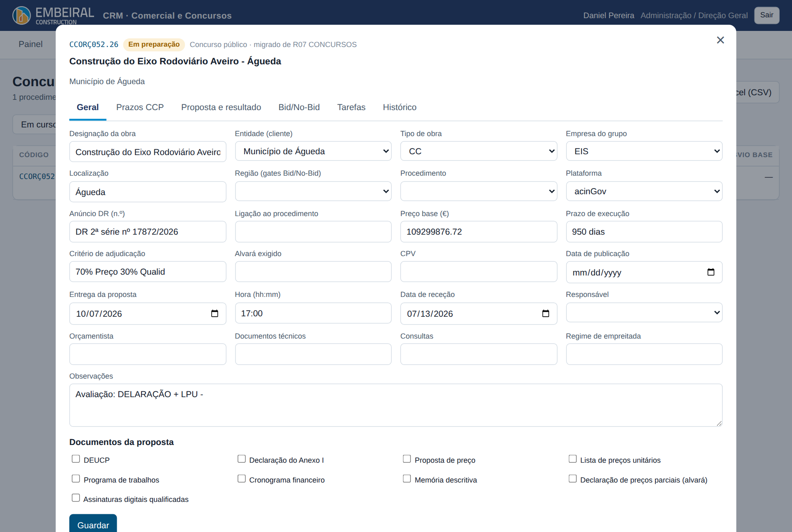This screenshot has width=792, height=532.
Task: Enable Memória descritiva checkbox
Action: pos(407,479)
